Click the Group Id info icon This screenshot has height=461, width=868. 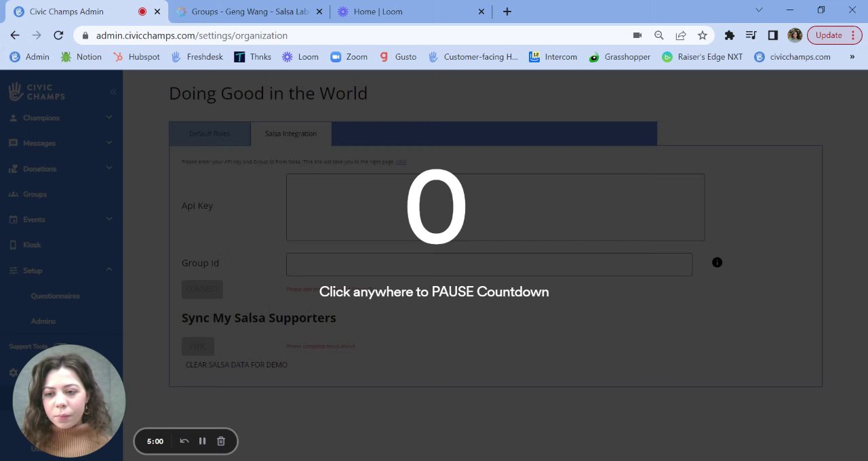[x=717, y=262]
